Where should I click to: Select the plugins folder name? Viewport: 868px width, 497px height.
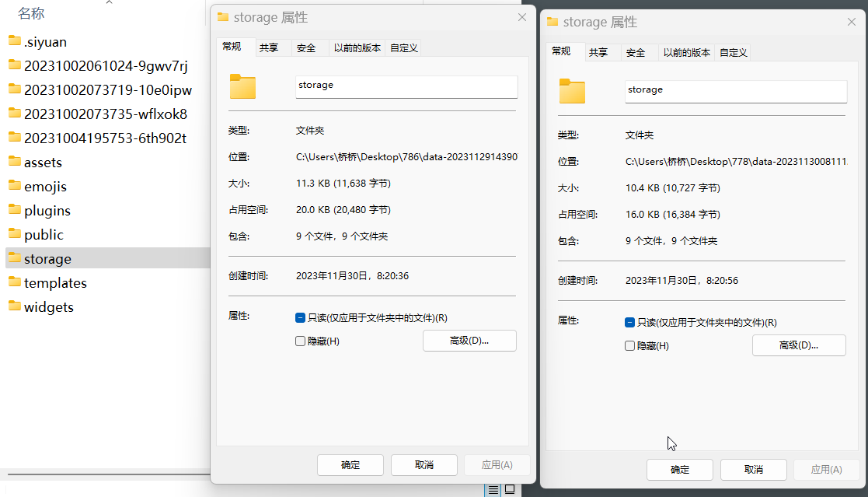point(47,211)
